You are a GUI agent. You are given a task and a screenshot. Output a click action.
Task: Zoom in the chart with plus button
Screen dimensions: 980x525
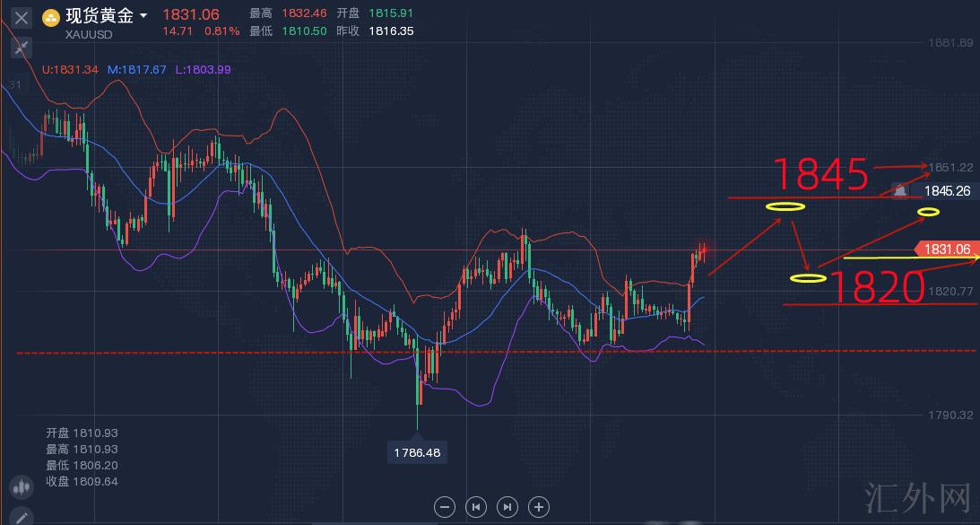tap(538, 507)
